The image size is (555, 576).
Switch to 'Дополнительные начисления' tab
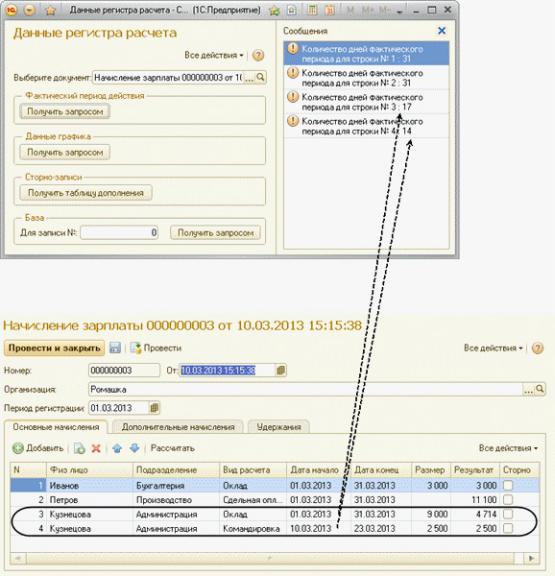click(178, 427)
